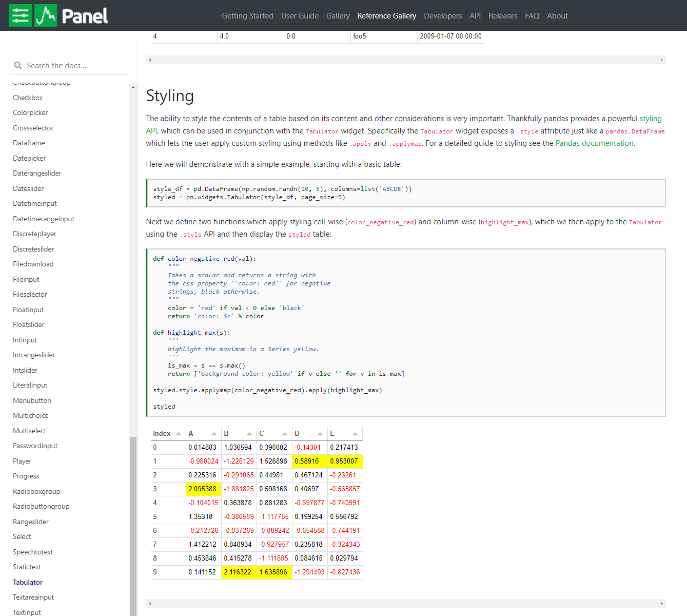Open Tabulator in sidebar list

[x=28, y=582]
